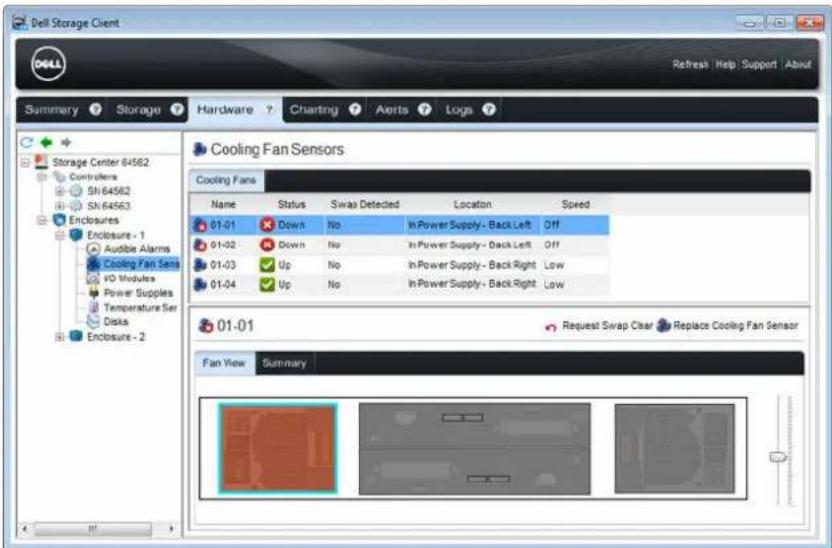The image size is (832, 548).
Task: Collapse the Storage Center 64562 node
Action: click(x=25, y=162)
